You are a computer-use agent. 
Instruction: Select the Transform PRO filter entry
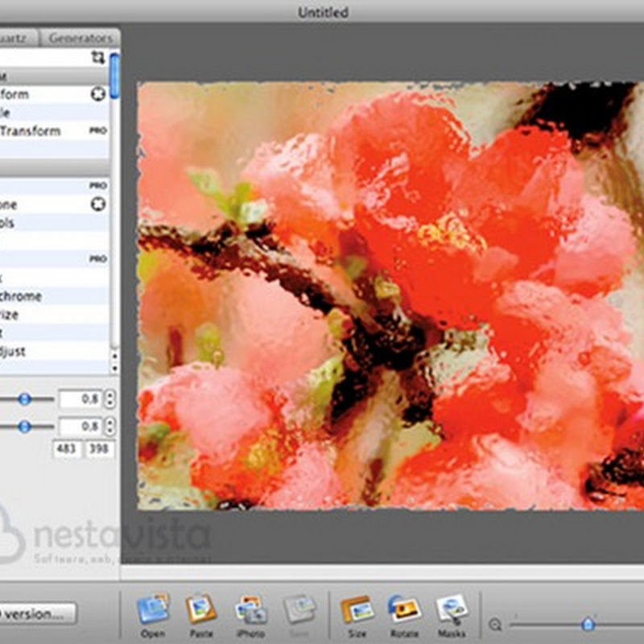click(x=32, y=130)
